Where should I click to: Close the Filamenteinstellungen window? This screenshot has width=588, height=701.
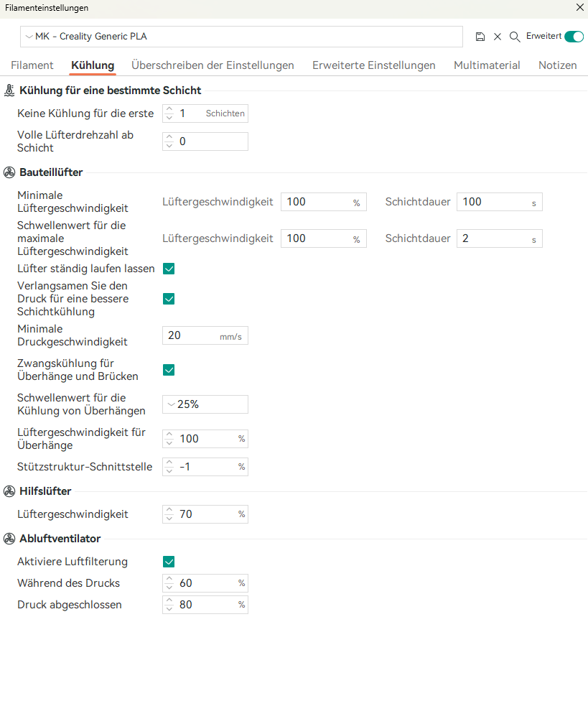point(579,8)
